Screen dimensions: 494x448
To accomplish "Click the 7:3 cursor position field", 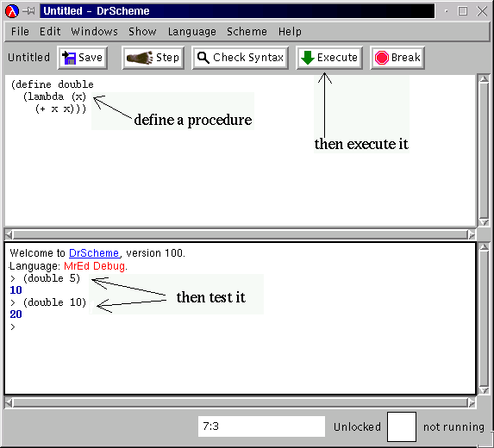I will tap(261, 426).
